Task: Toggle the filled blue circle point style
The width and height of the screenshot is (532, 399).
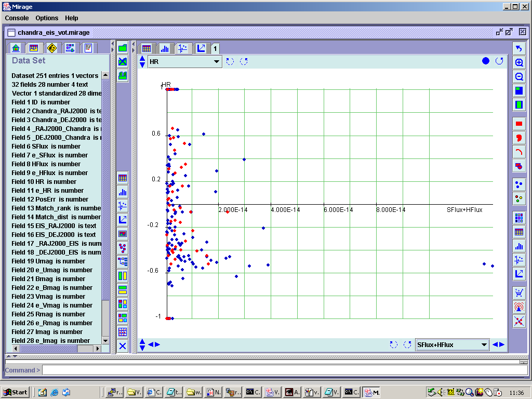Action: 486,61
